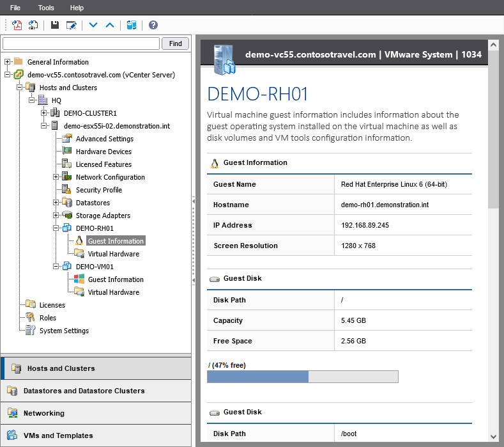Collapse the vCenter Server tree node

[7, 74]
